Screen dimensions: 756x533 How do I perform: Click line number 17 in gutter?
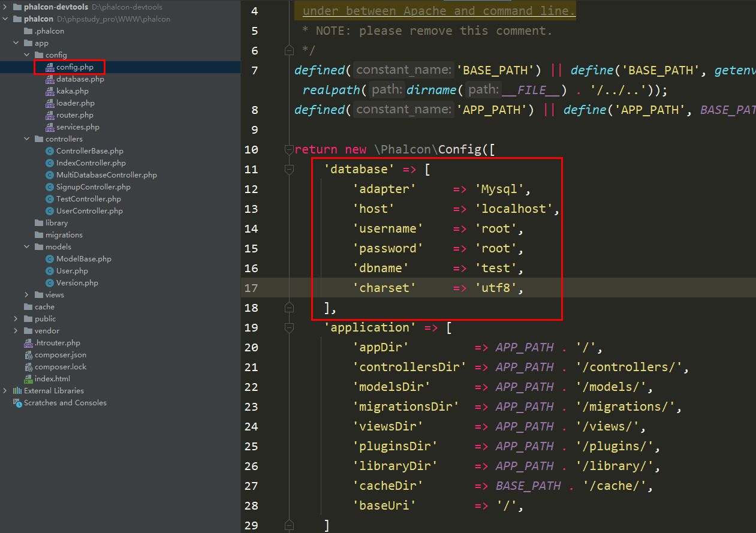251,288
